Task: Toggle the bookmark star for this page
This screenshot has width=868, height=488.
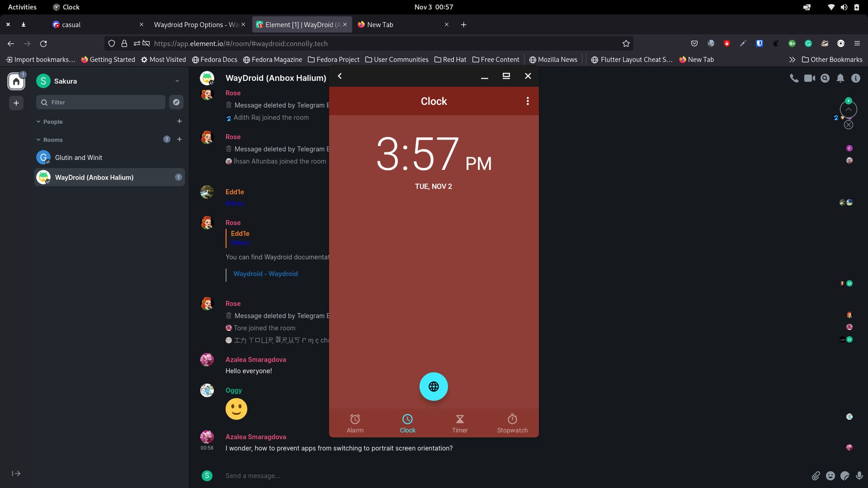Action: pos(626,43)
